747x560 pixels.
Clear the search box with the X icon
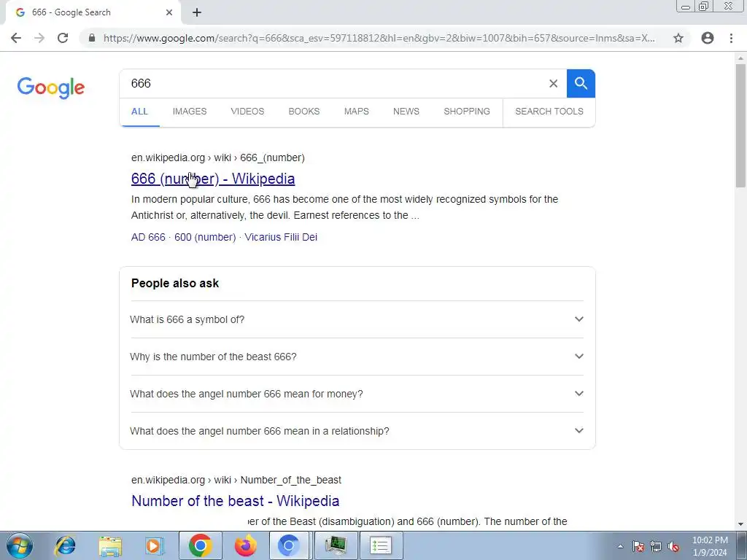pyautogui.click(x=553, y=83)
